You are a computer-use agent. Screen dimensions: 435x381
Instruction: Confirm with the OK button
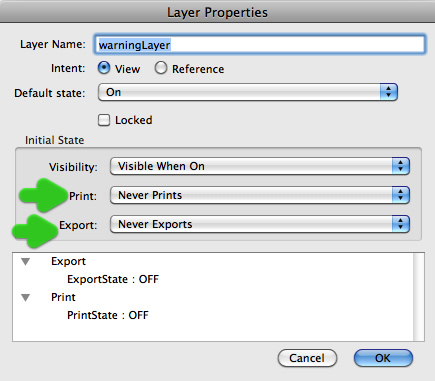383,358
